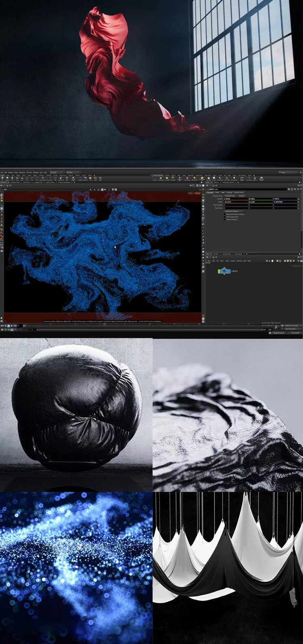Click the Camera tool in lights shelf
This screenshot has height=644, width=303.
(155, 178)
